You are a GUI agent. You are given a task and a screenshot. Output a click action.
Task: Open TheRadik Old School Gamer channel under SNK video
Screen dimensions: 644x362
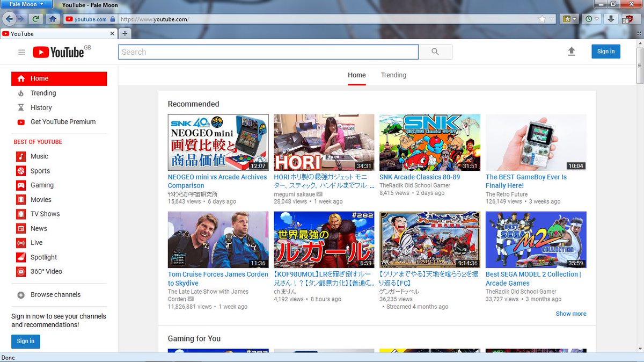click(415, 185)
